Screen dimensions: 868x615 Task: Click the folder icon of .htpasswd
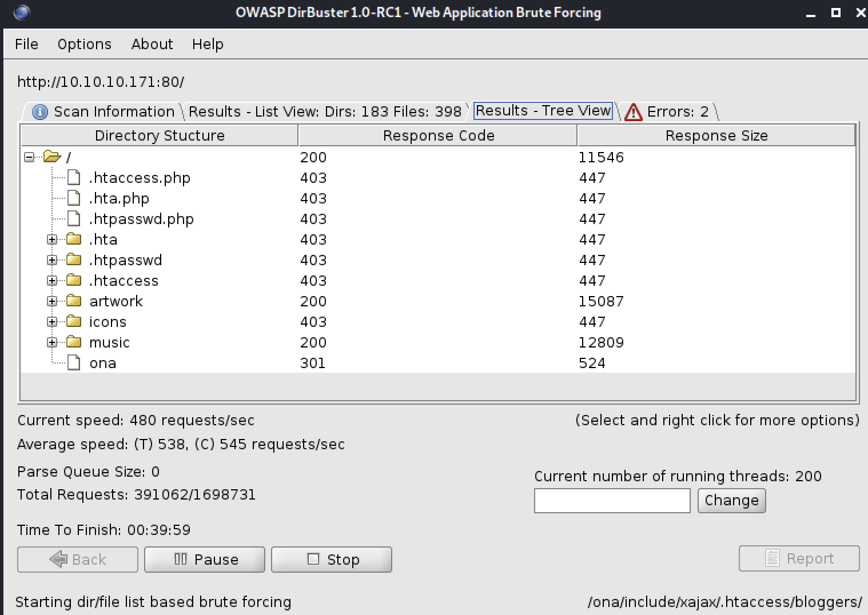tap(74, 259)
